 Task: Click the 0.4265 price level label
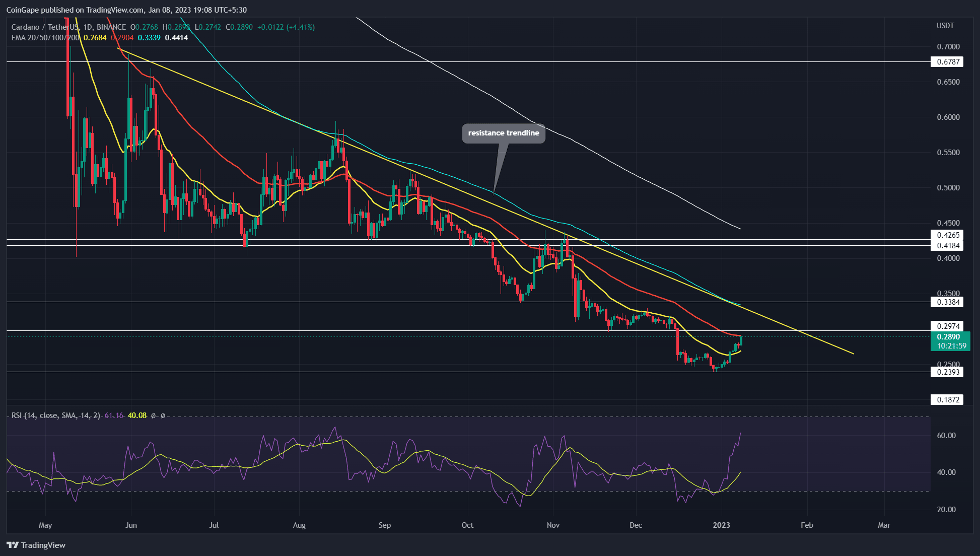click(947, 235)
